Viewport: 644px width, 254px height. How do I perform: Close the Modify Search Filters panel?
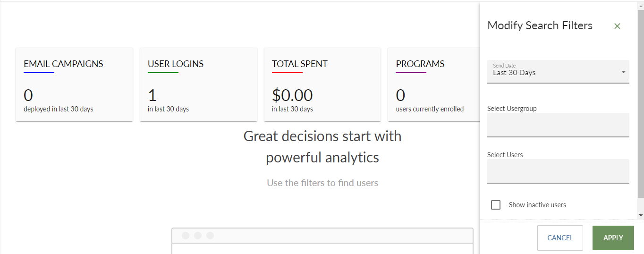point(617,26)
